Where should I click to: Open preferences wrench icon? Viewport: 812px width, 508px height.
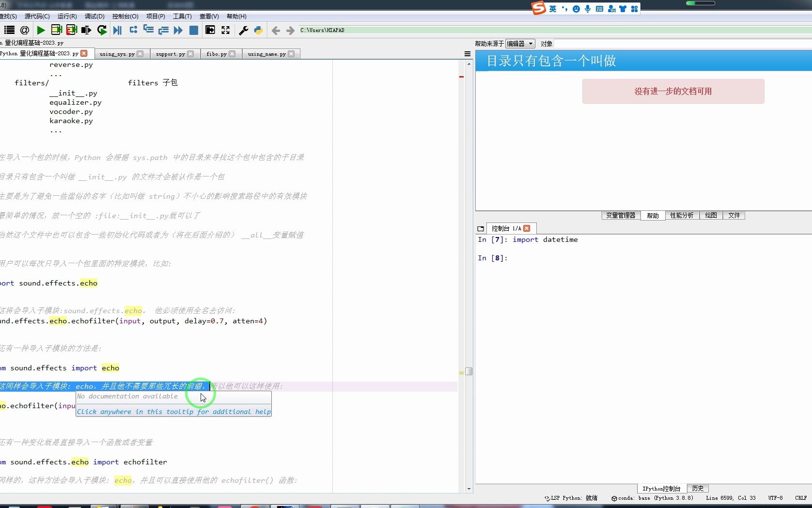pyautogui.click(x=244, y=30)
